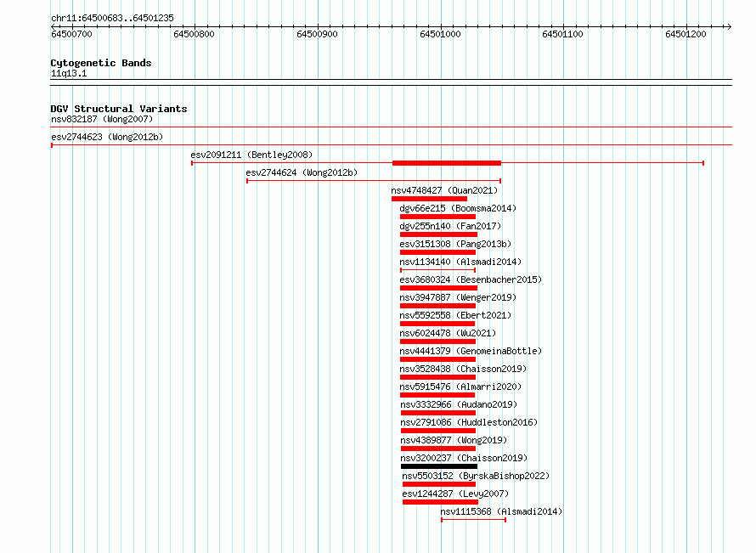Click the DGV Structural Variants track title
The image size is (756, 553).
point(119,109)
